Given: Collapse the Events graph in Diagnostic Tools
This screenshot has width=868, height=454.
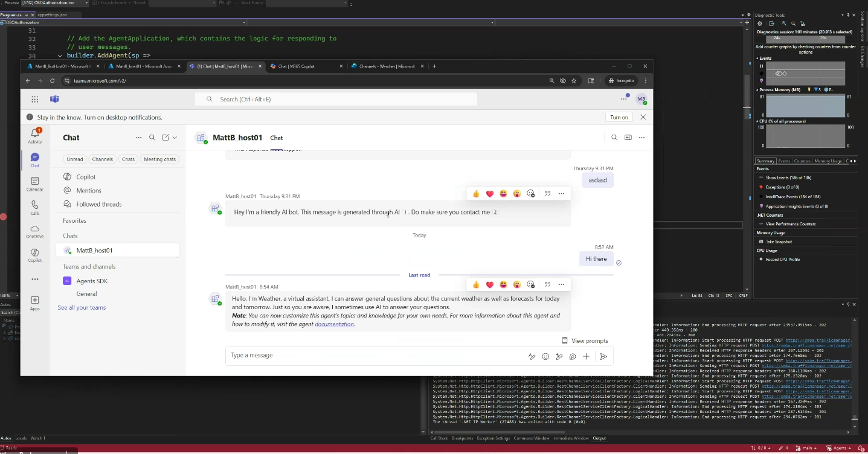Looking at the screenshot, I should [x=757, y=59].
